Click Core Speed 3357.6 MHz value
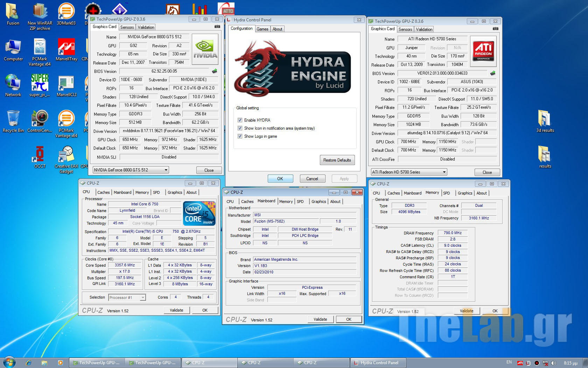The height and width of the screenshot is (368, 588). pyautogui.click(x=125, y=265)
